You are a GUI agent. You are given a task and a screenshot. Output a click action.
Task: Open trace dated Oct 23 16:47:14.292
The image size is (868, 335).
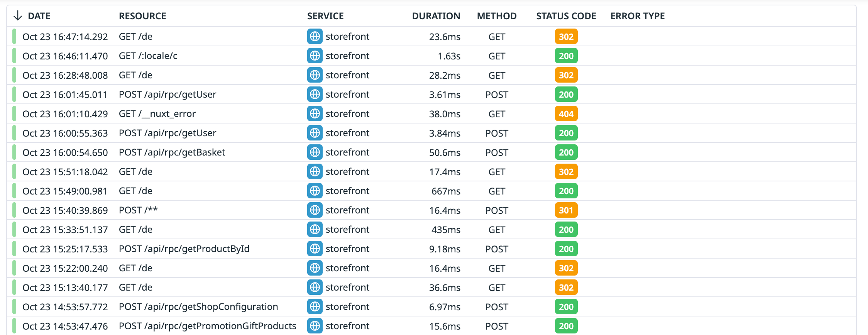click(65, 37)
